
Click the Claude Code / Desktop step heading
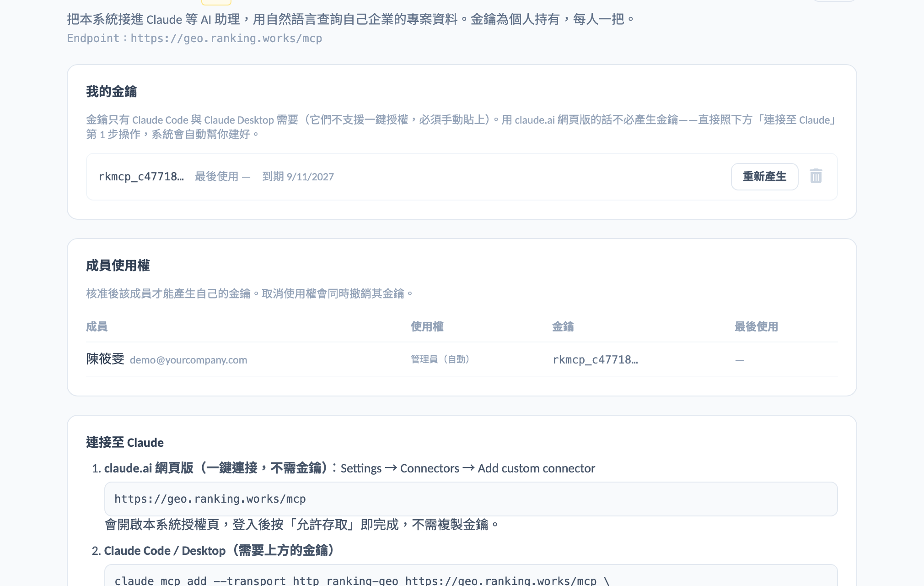click(220, 550)
